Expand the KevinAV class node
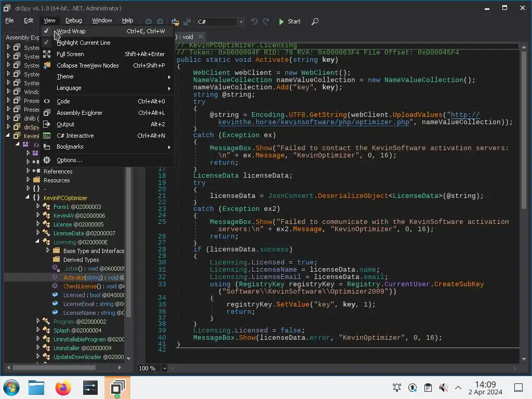 point(38,215)
